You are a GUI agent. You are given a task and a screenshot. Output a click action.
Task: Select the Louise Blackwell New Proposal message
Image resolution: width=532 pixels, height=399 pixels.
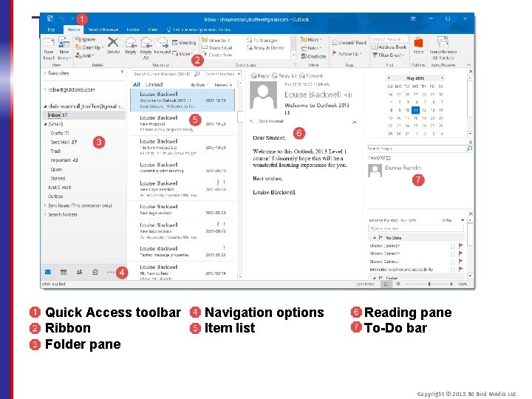[183, 123]
